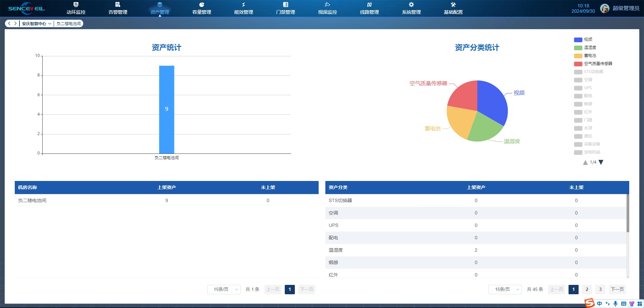Click the 告警管理 alarm icon
The image size is (644, 308).
pyautogui.click(x=118, y=5)
